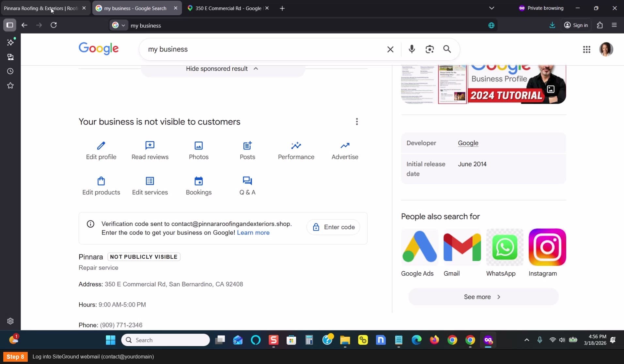Open Microsoft Edge from taskbar

coord(416,340)
